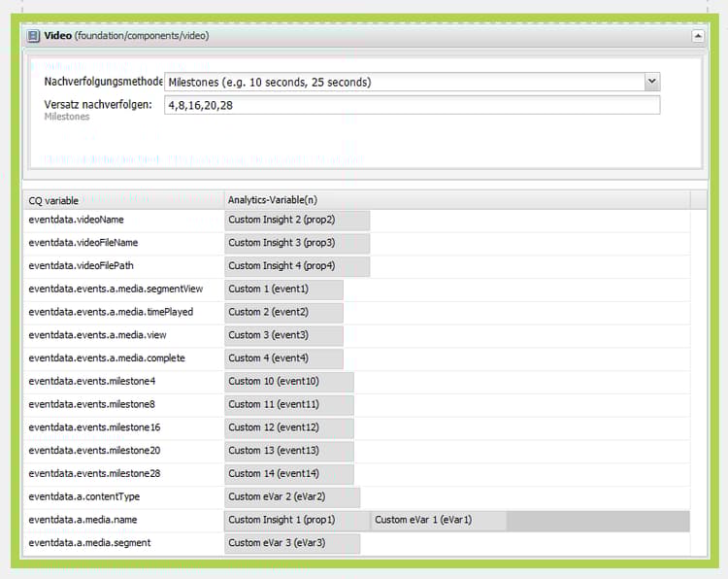The width and height of the screenshot is (728, 579).
Task: Select eventdata.events.milestone8 row label
Action: click(x=91, y=404)
